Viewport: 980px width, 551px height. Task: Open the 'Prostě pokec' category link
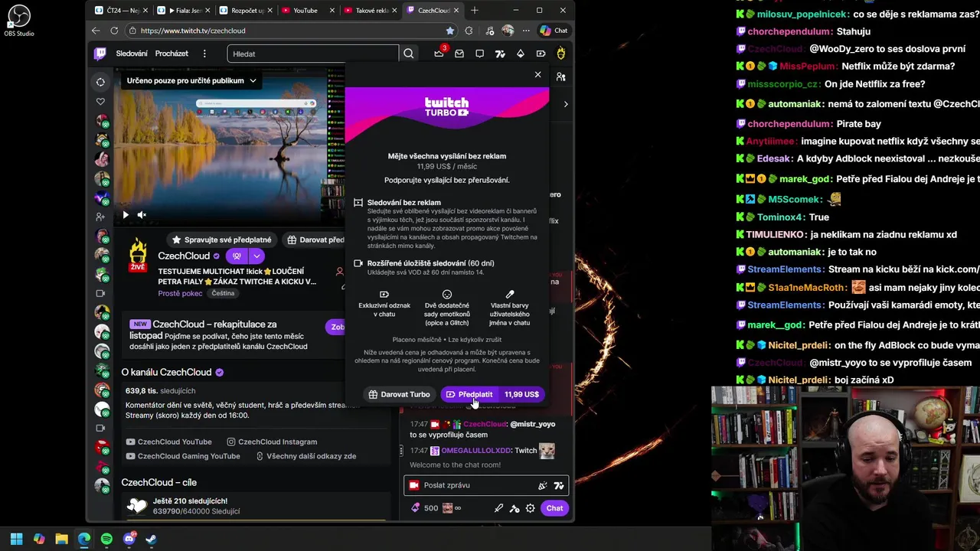point(180,293)
